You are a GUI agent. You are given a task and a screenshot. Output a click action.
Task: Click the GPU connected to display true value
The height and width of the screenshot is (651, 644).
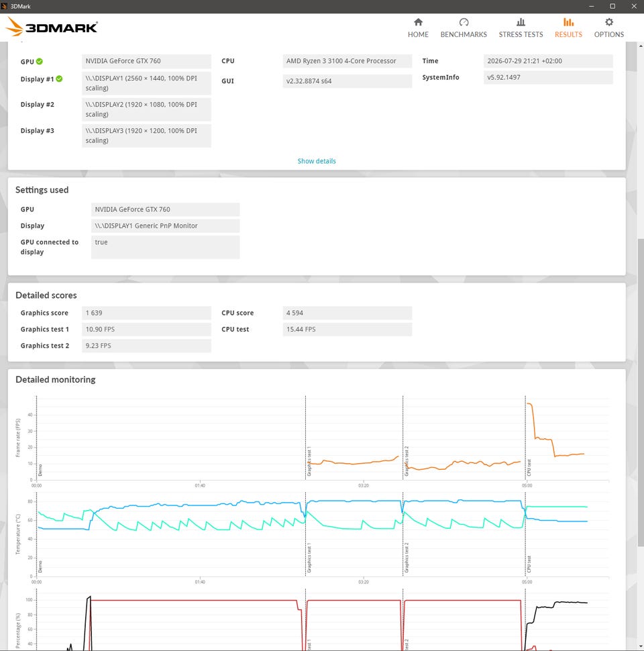(165, 247)
